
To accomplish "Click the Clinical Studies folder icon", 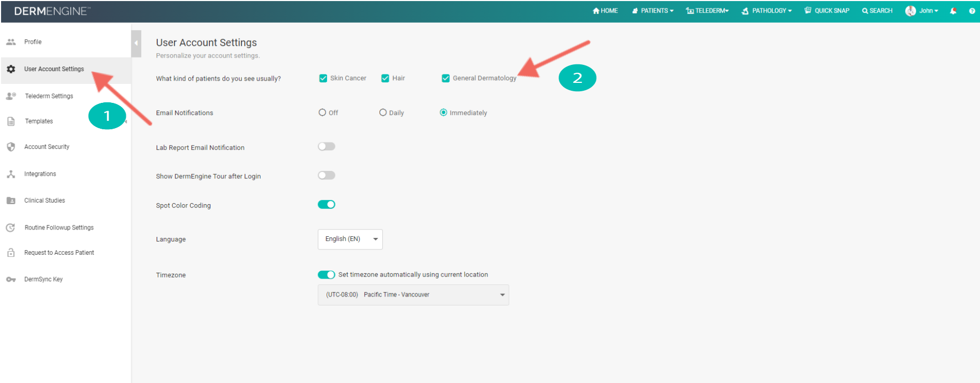I will (11, 200).
